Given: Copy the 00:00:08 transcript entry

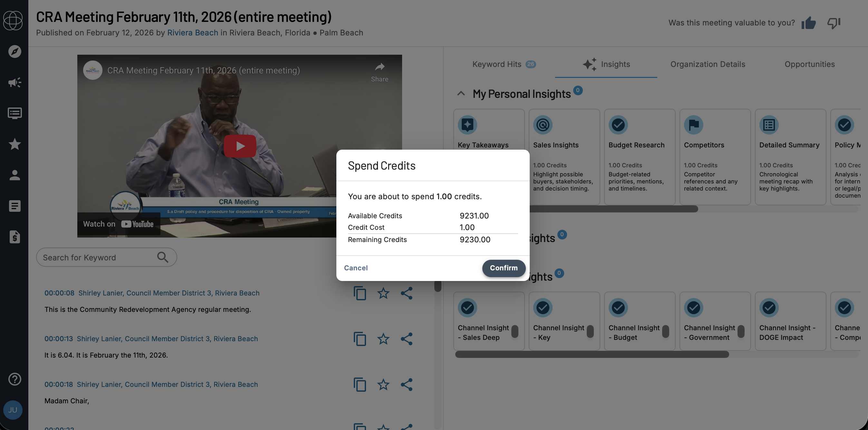Looking at the screenshot, I should click(360, 293).
